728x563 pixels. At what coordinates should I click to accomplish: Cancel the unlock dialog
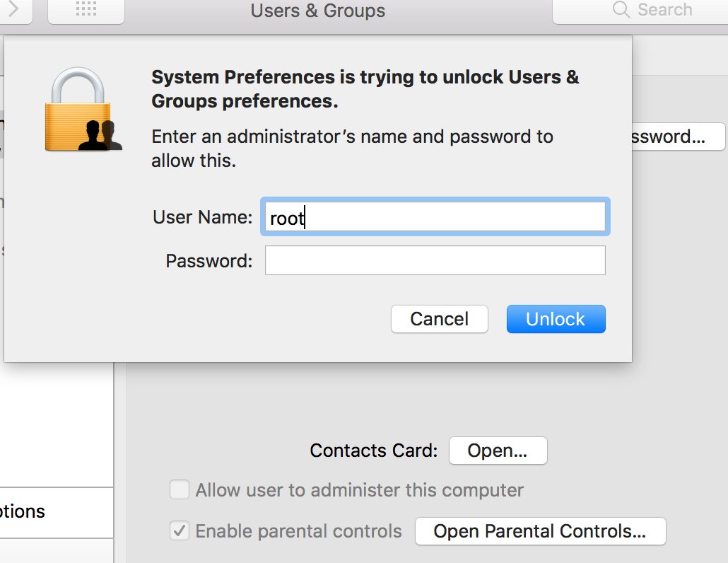coord(439,319)
